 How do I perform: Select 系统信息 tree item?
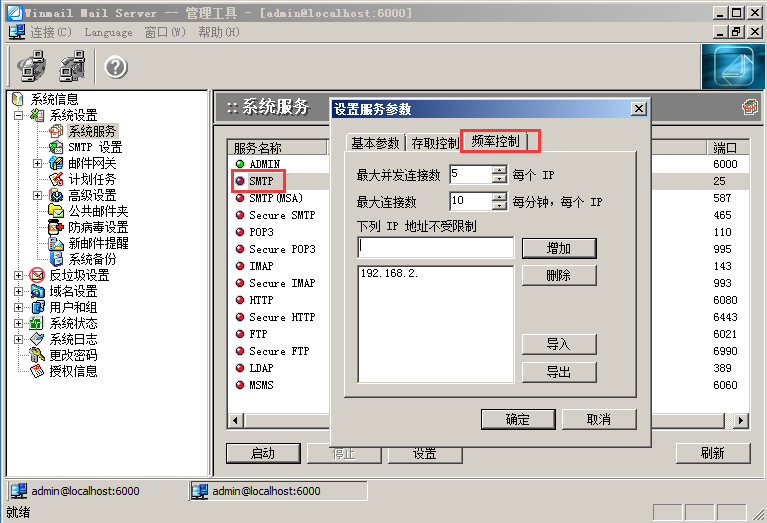click(54, 99)
